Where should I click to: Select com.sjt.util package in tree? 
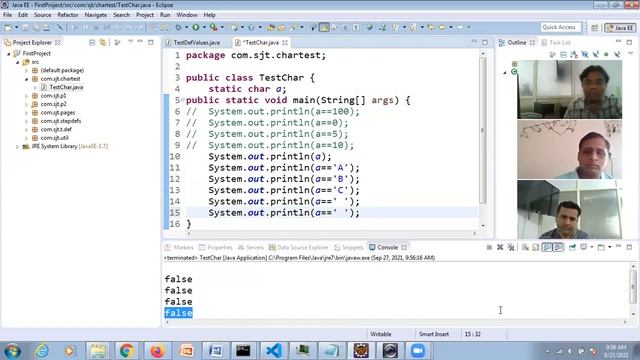54,138
